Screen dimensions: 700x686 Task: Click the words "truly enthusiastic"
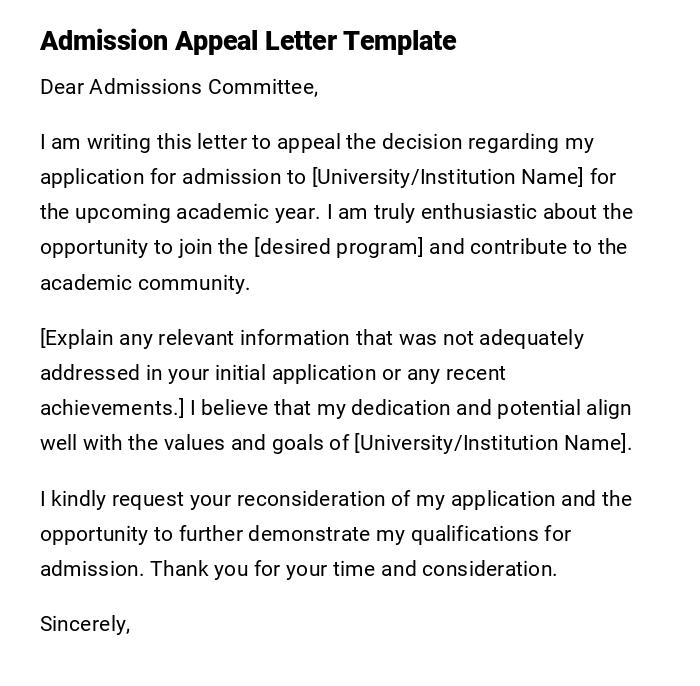coord(466,212)
